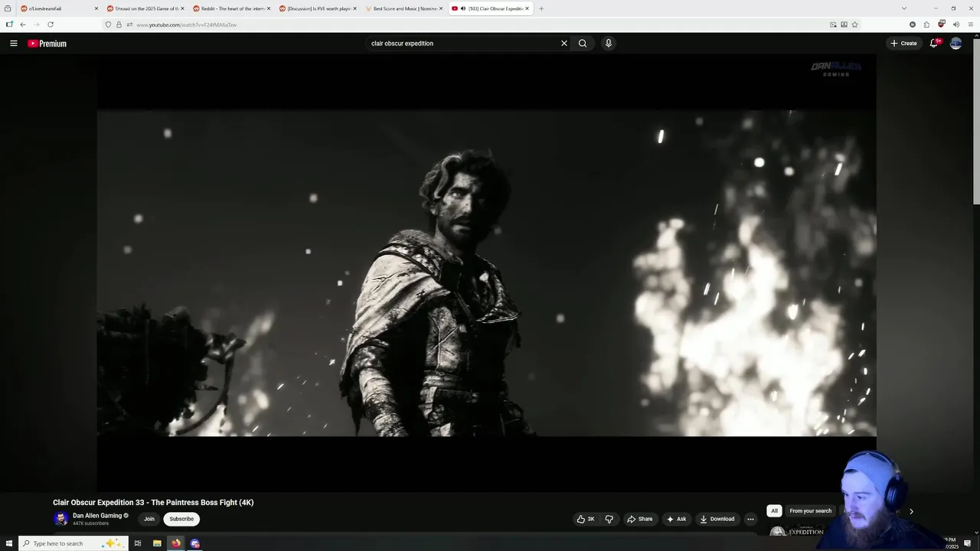Go back in browser history

[23, 24]
